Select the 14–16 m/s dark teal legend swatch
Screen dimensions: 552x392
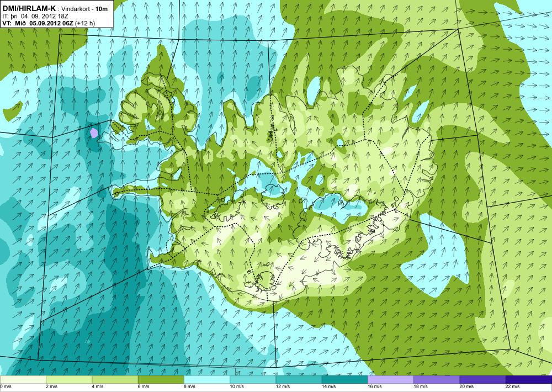click(x=344, y=380)
